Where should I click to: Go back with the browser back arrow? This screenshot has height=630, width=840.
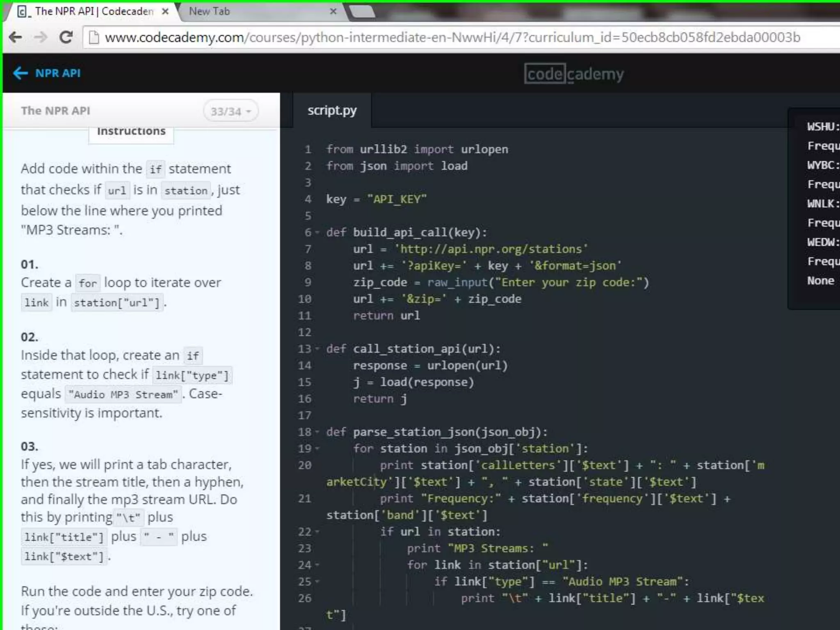point(16,37)
